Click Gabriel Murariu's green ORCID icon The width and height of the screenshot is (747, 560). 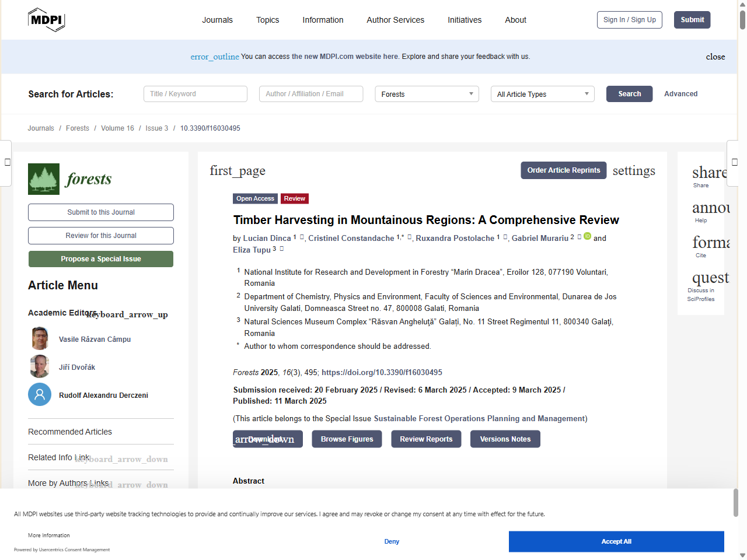tap(588, 236)
